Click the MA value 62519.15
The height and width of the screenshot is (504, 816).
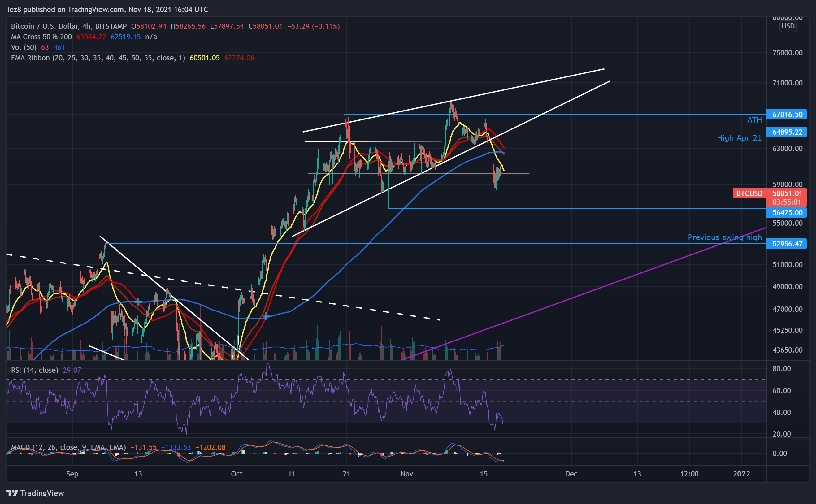click(x=126, y=37)
